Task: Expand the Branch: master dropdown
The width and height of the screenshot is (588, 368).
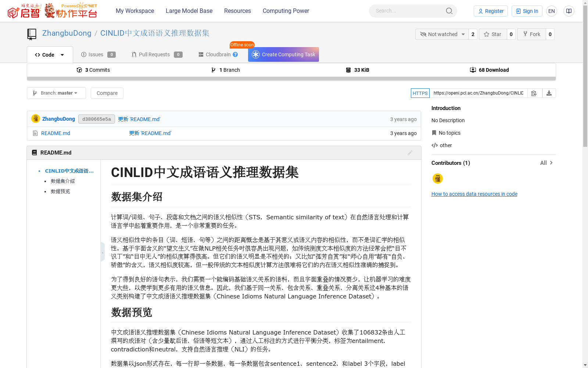Action: pos(56,93)
